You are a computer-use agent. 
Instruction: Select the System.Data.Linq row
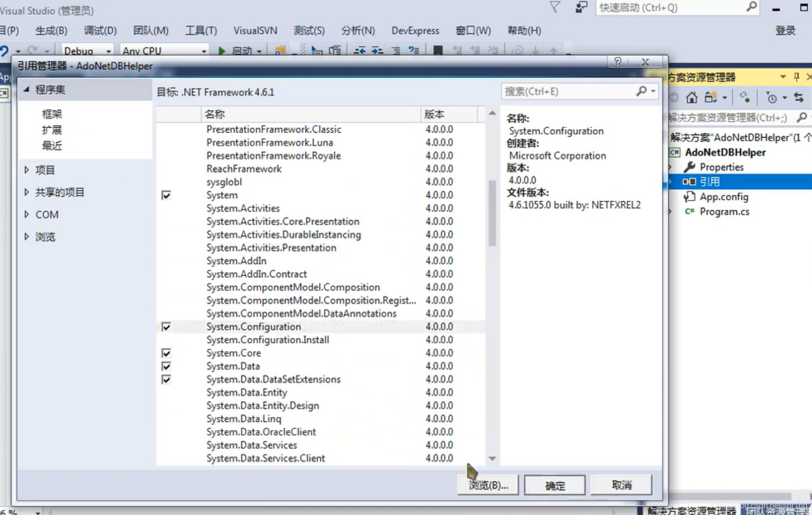[x=320, y=419]
